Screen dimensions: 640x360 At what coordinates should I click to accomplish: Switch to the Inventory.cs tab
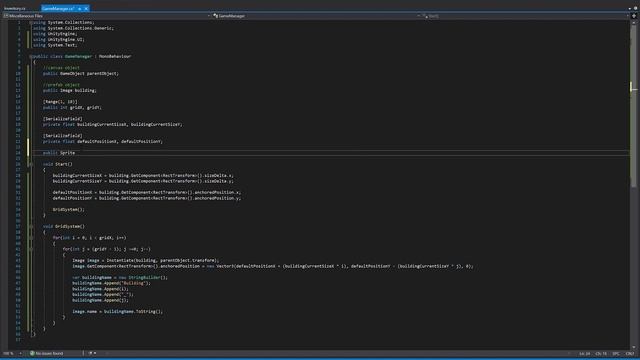pyautogui.click(x=15, y=8)
